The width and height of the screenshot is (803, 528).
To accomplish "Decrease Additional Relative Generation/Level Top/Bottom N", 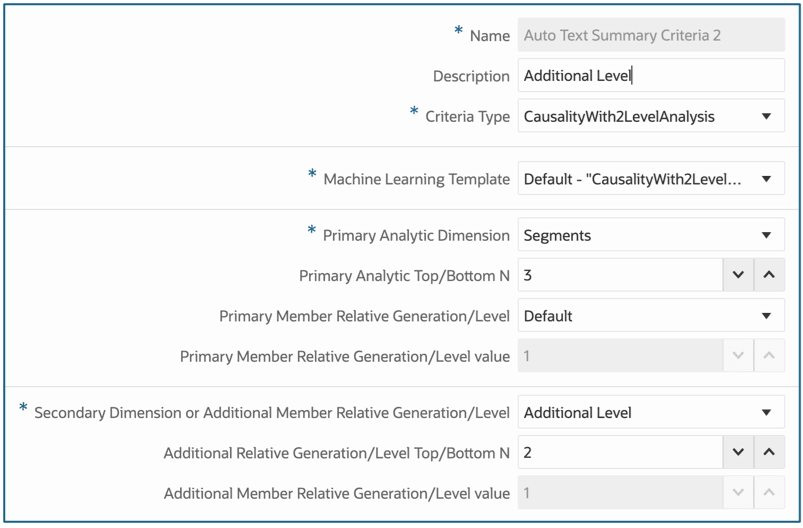I will click(738, 452).
